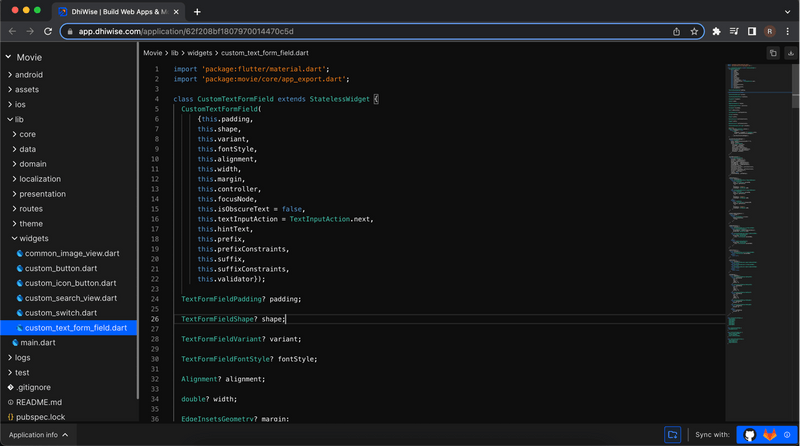The image size is (800, 446).
Task: Open the Application info dropdown
Action: tap(38, 435)
